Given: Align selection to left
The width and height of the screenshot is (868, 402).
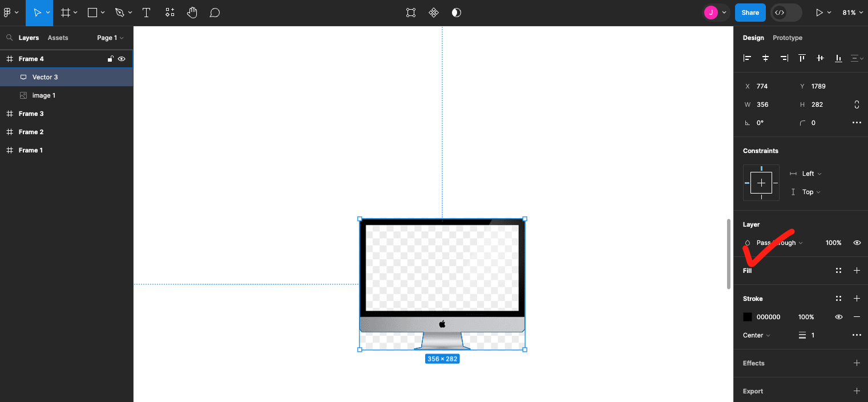Looking at the screenshot, I should tap(748, 58).
